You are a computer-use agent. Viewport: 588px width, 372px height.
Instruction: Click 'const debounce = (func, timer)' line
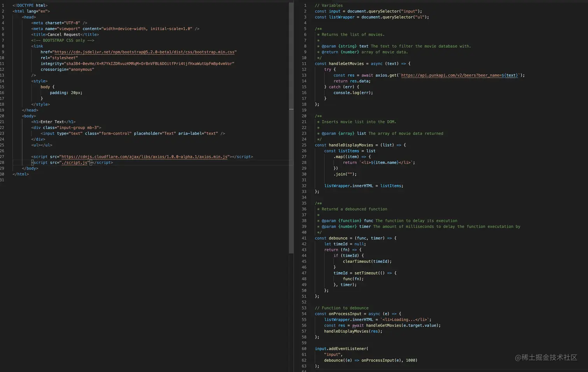[355, 238]
